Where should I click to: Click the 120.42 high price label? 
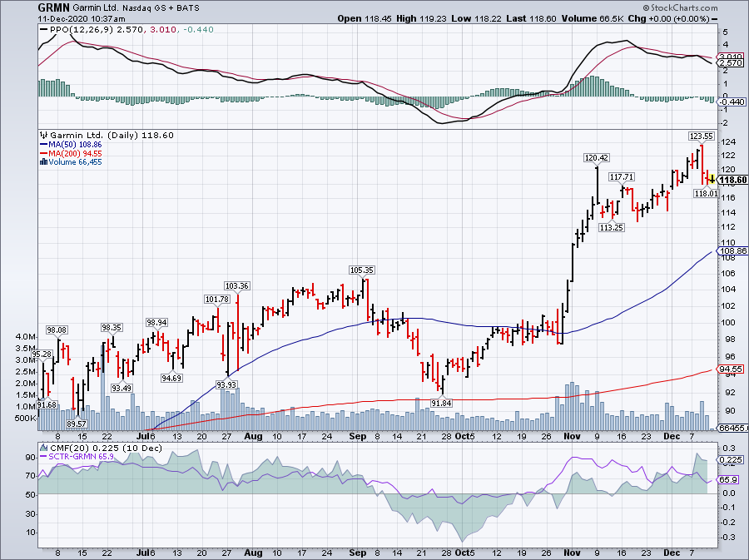(x=597, y=157)
